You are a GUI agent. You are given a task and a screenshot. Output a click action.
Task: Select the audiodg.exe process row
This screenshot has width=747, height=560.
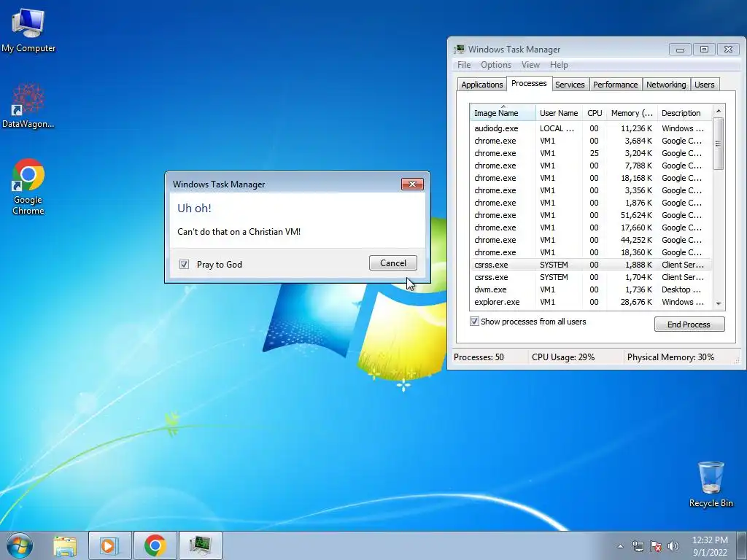(591, 128)
